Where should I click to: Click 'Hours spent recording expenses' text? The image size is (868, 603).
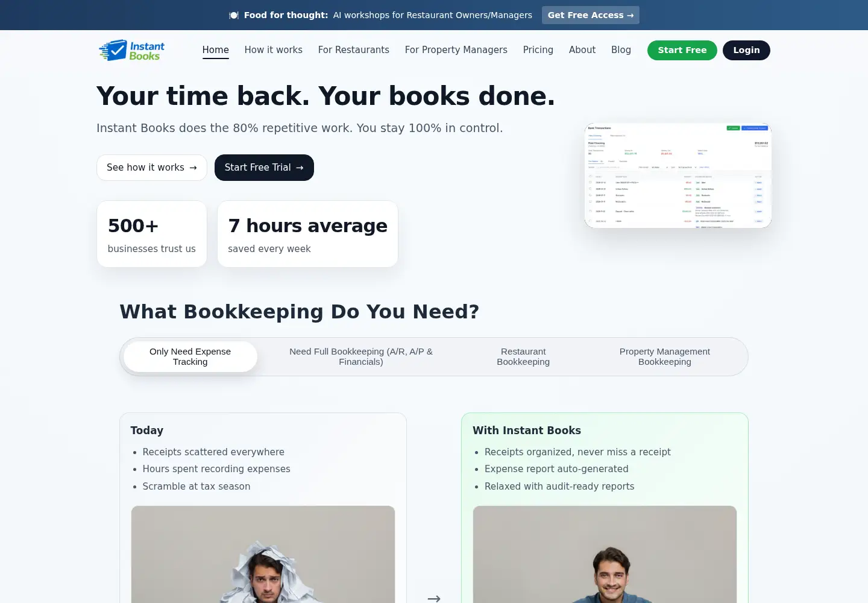(x=216, y=469)
